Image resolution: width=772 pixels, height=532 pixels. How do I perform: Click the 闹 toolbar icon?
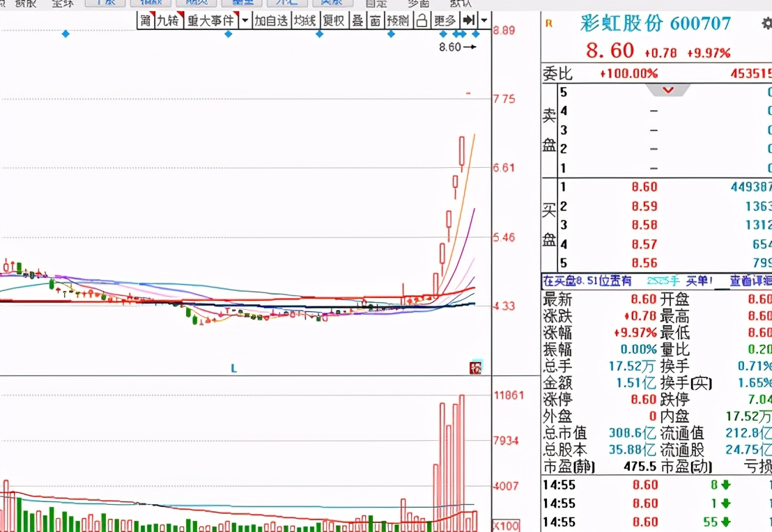pyautogui.click(x=147, y=20)
